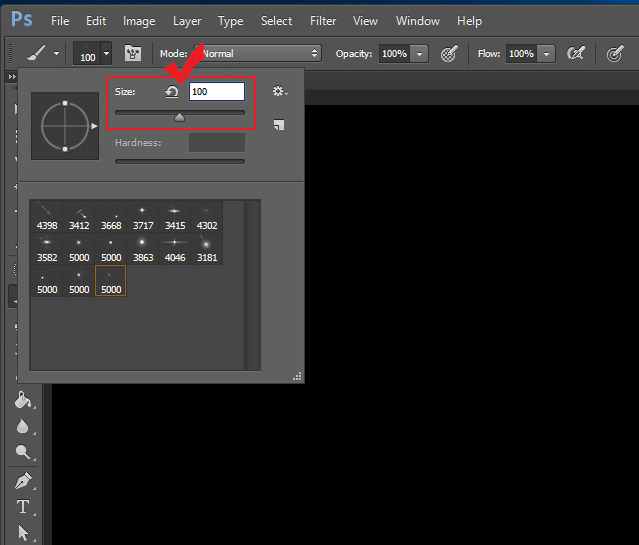Open the Help menu

pos(469,21)
